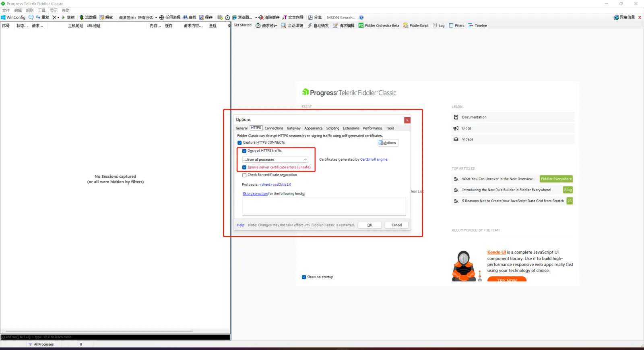This screenshot has width=644, height=350.
Task: Click the MSDN Search field
Action: pyautogui.click(x=341, y=17)
